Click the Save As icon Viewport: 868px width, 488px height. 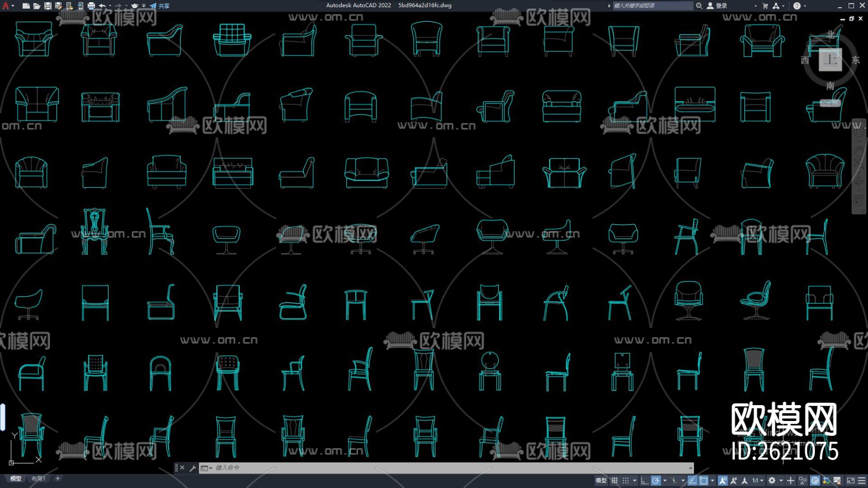58,6
